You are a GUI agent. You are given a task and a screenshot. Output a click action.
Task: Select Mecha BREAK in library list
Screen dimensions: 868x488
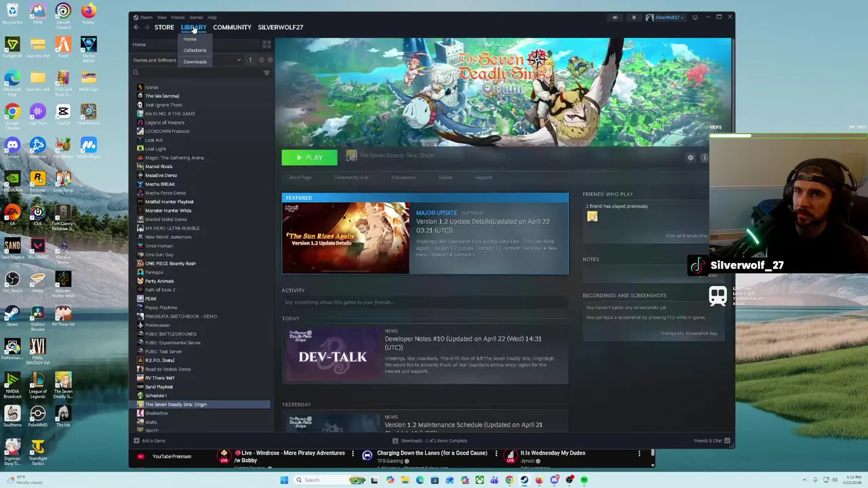(x=160, y=184)
